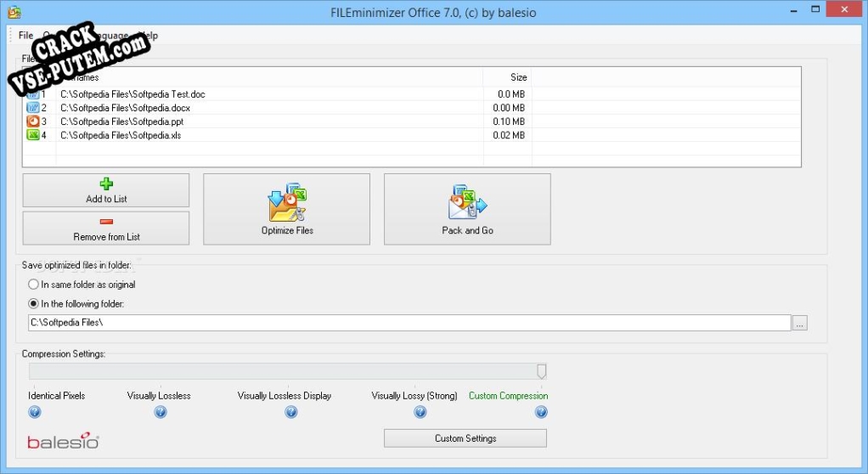868x474 pixels.
Task: Click the Add to List button
Action: [x=105, y=190]
